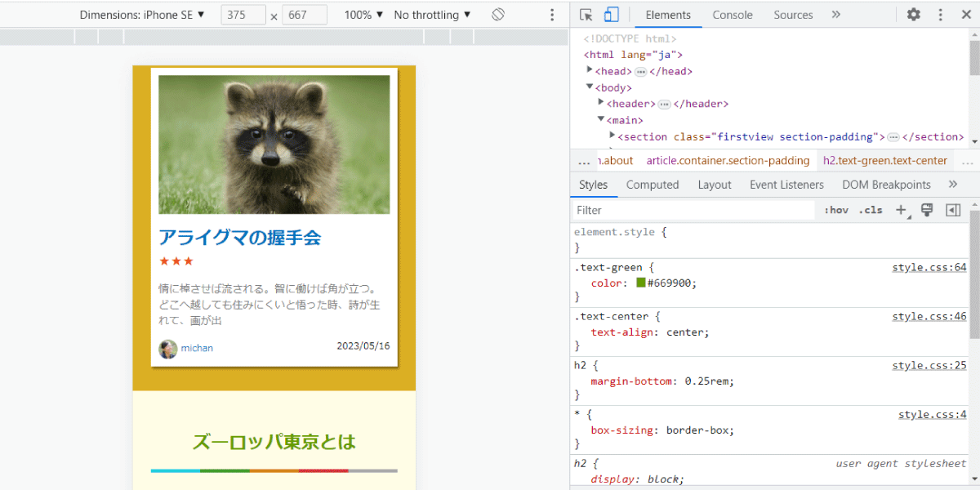Viewport: 980px width, 490px height.
Task: Click the michan author link
Action: point(197,348)
